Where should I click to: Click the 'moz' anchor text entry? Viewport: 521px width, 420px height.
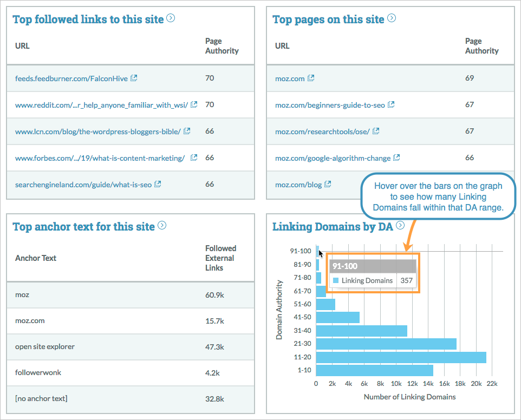[x=22, y=295]
